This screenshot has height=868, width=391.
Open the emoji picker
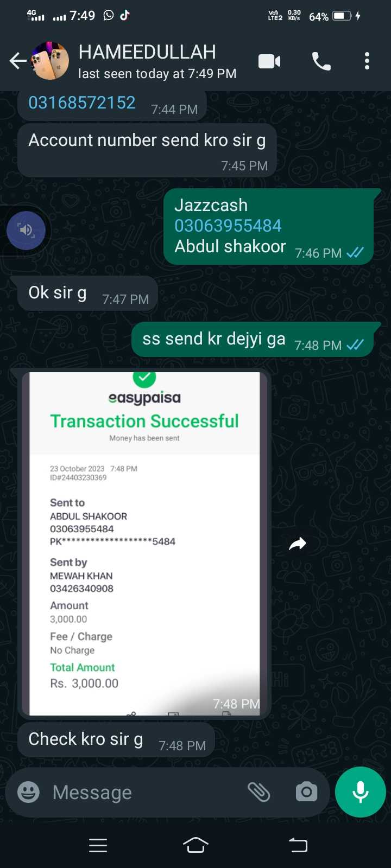coord(28,793)
